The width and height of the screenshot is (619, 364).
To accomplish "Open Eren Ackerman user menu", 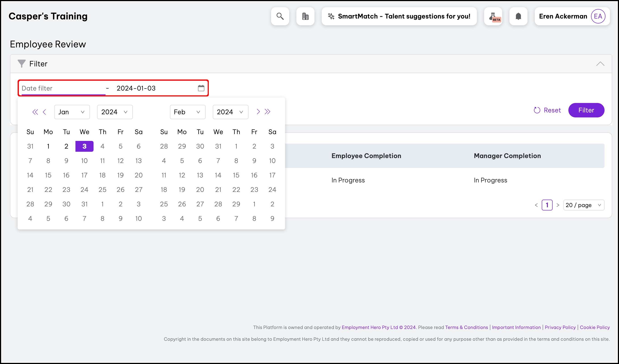I will coord(572,16).
